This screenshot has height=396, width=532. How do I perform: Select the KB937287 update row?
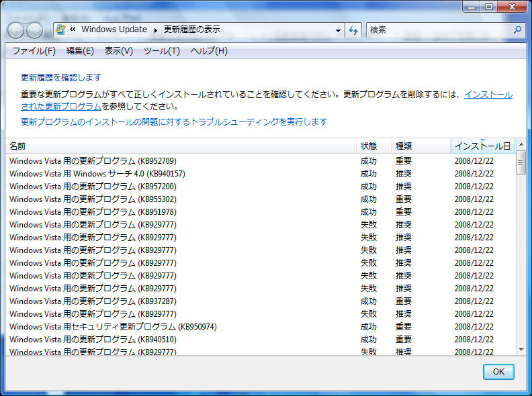point(261,301)
